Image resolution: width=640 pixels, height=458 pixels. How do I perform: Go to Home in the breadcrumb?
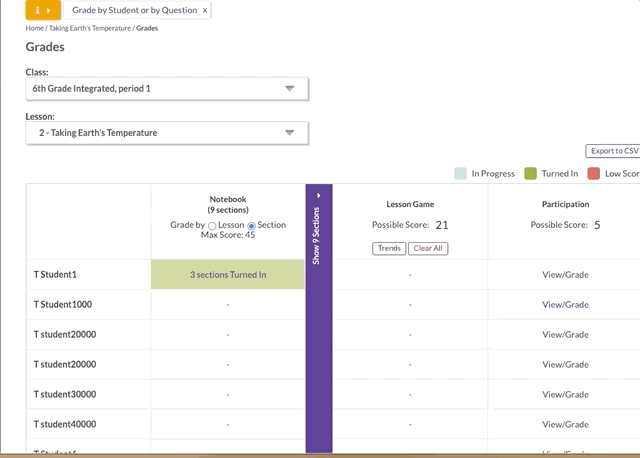point(35,28)
